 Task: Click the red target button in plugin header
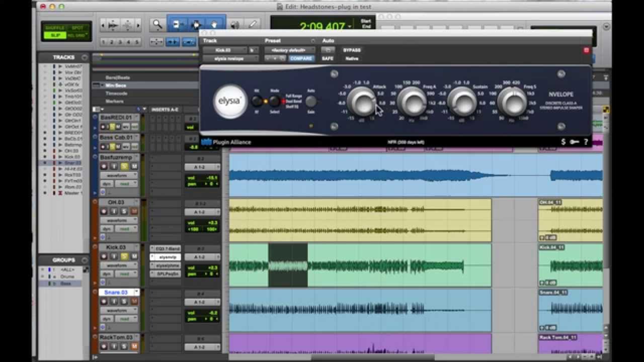[586, 50]
